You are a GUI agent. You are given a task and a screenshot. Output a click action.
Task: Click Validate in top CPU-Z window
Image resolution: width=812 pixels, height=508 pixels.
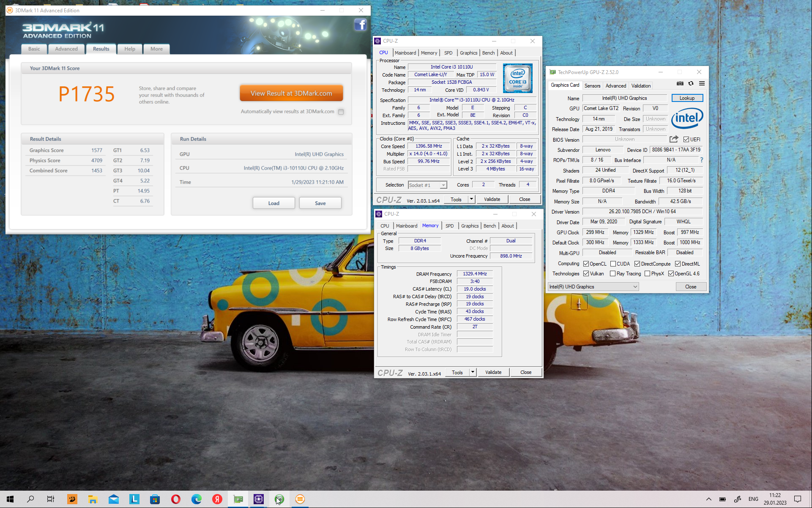pos(492,199)
